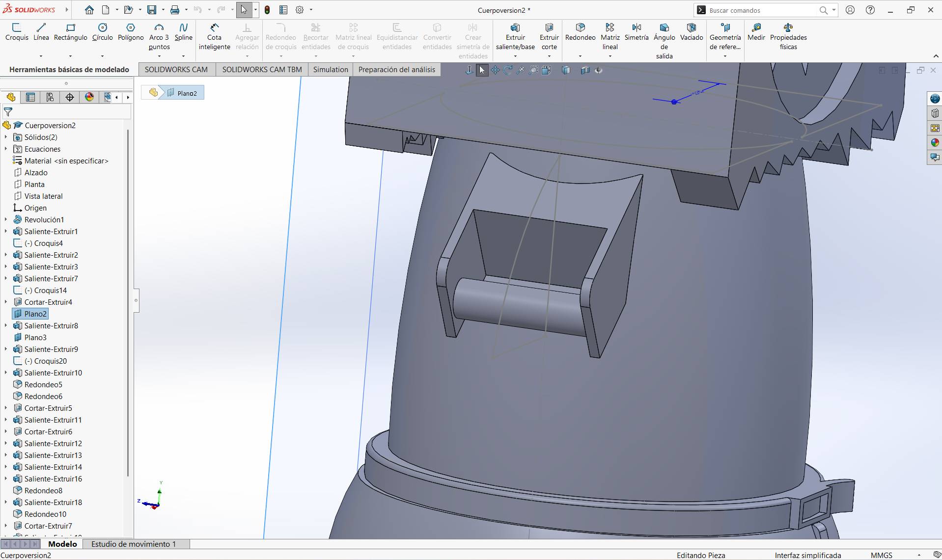Switch to the SOLIDWORKS CAM tab
The width and height of the screenshot is (942, 560).
coord(176,70)
